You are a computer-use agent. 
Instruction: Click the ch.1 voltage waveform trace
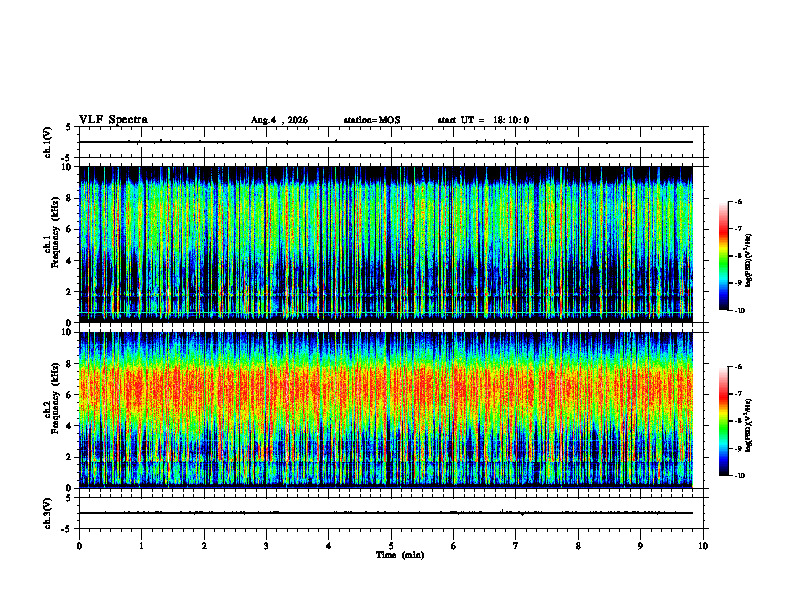tap(386, 142)
